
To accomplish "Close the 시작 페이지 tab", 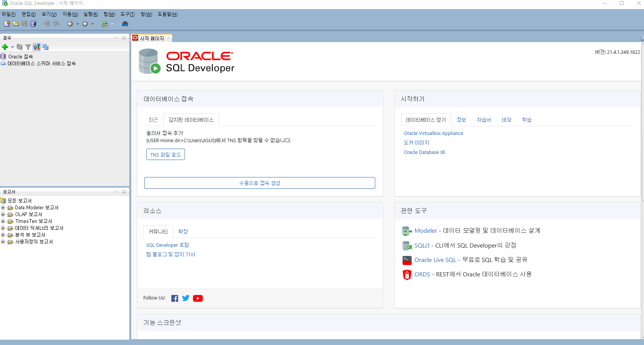I will pyautogui.click(x=169, y=38).
